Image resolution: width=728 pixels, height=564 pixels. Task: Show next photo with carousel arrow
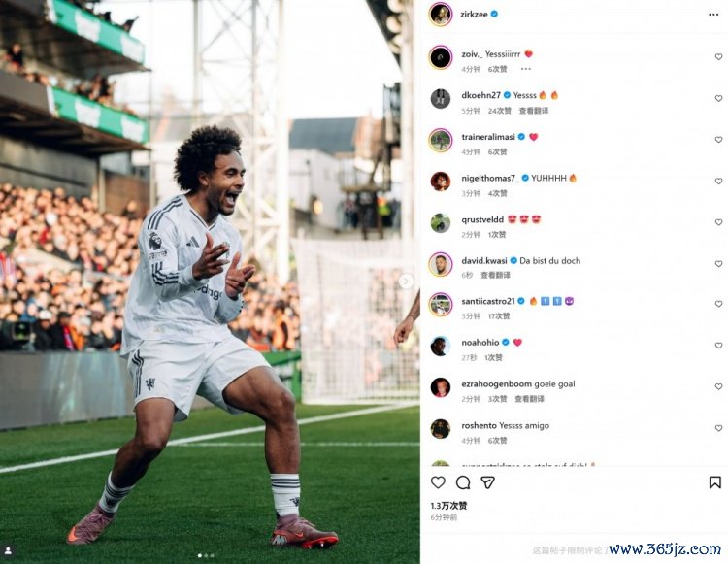(x=406, y=281)
